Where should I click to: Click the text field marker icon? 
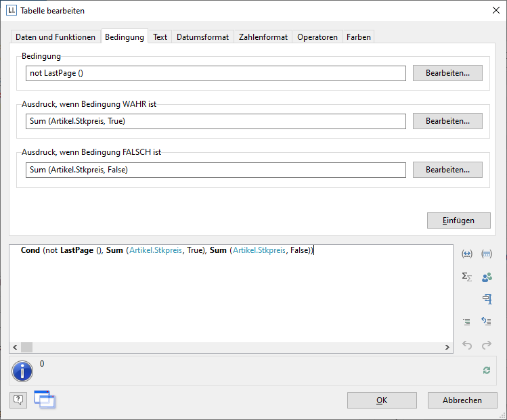tap(486, 299)
